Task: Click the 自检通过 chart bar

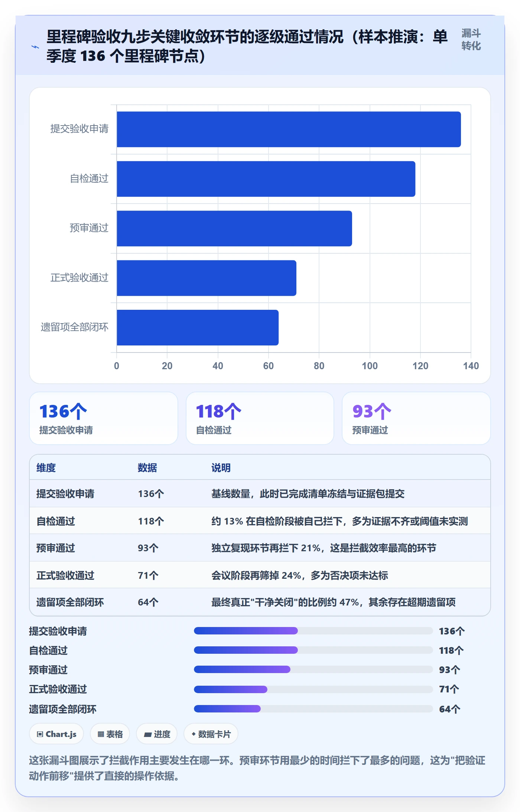Action: (x=266, y=179)
